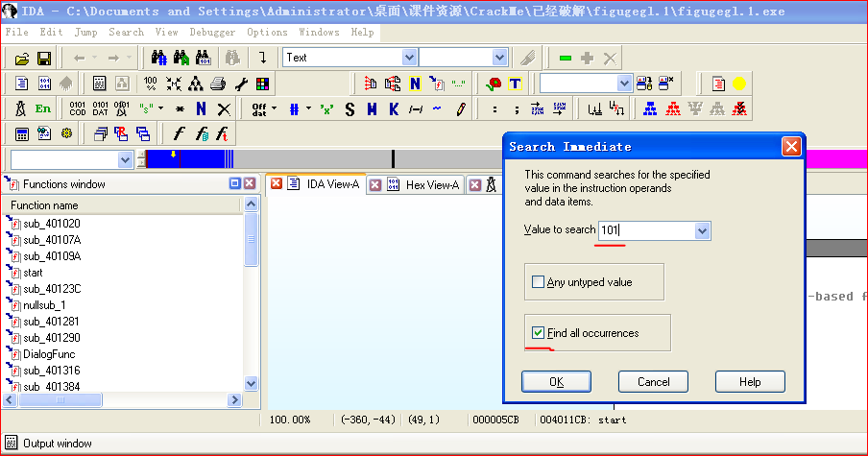Click Cancel in Search Immediate dialog
Viewport: 868px width, 456px height.
(653, 382)
